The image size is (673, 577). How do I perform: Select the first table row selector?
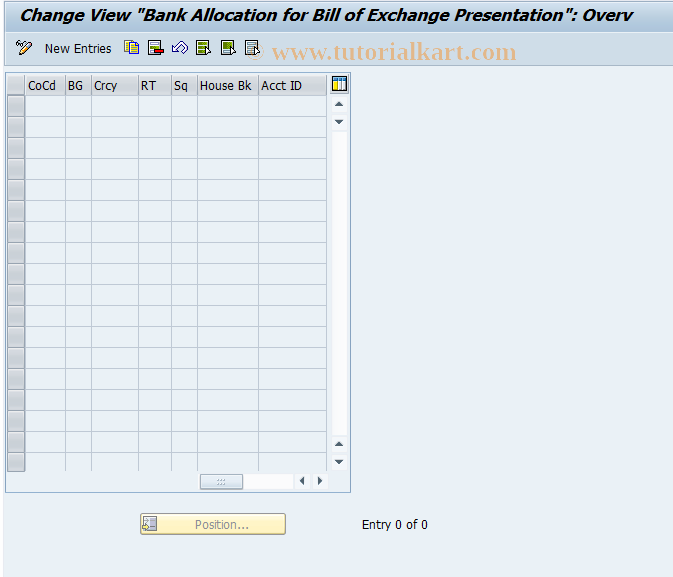[16, 106]
